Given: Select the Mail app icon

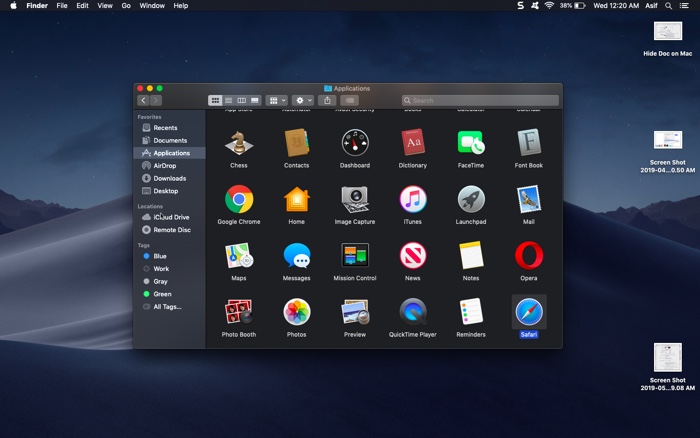Looking at the screenshot, I should click(529, 199).
